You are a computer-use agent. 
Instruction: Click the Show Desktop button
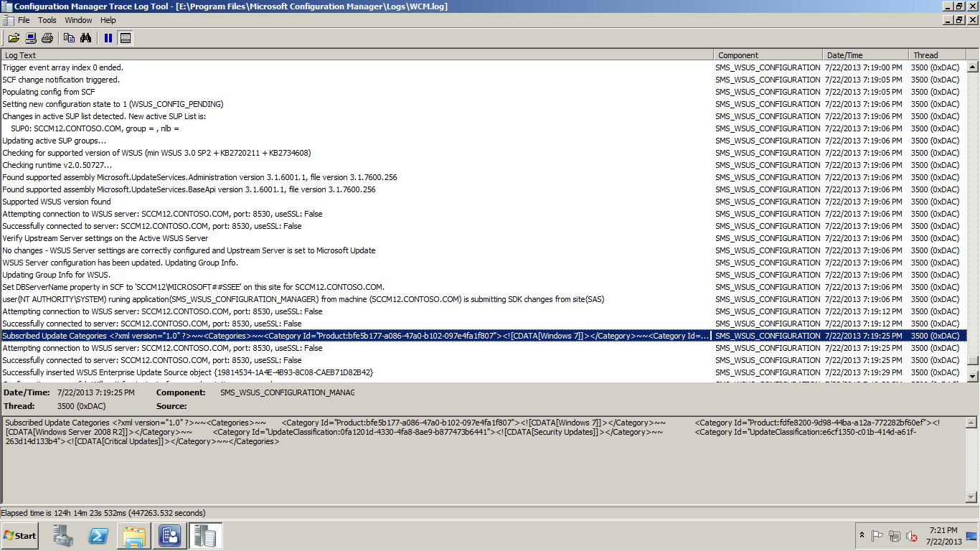point(972,536)
